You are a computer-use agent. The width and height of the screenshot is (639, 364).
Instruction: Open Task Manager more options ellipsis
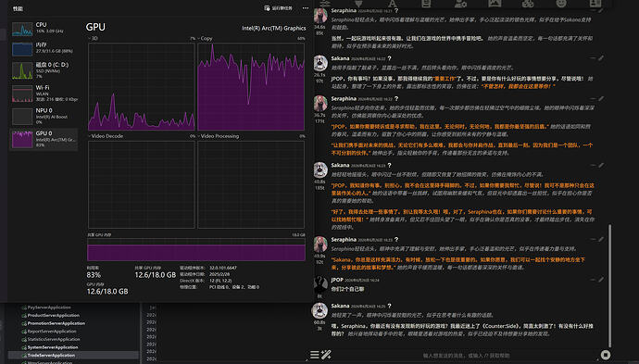pyautogui.click(x=306, y=8)
